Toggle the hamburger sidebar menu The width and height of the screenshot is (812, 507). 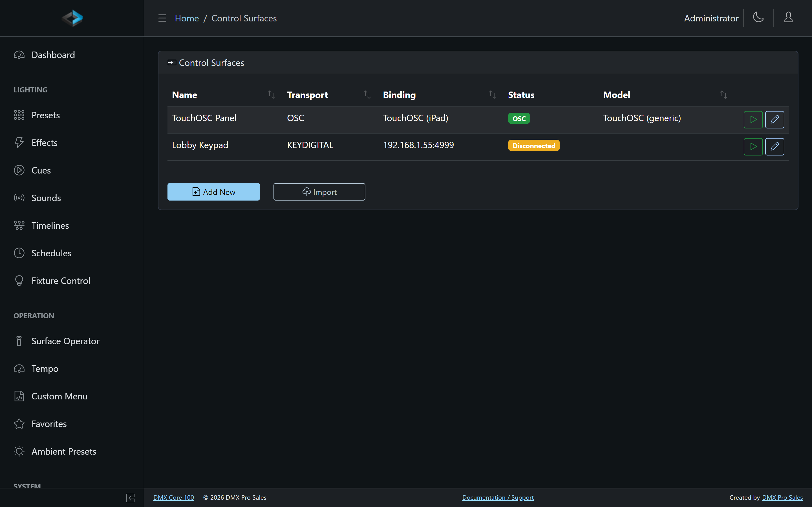point(162,18)
